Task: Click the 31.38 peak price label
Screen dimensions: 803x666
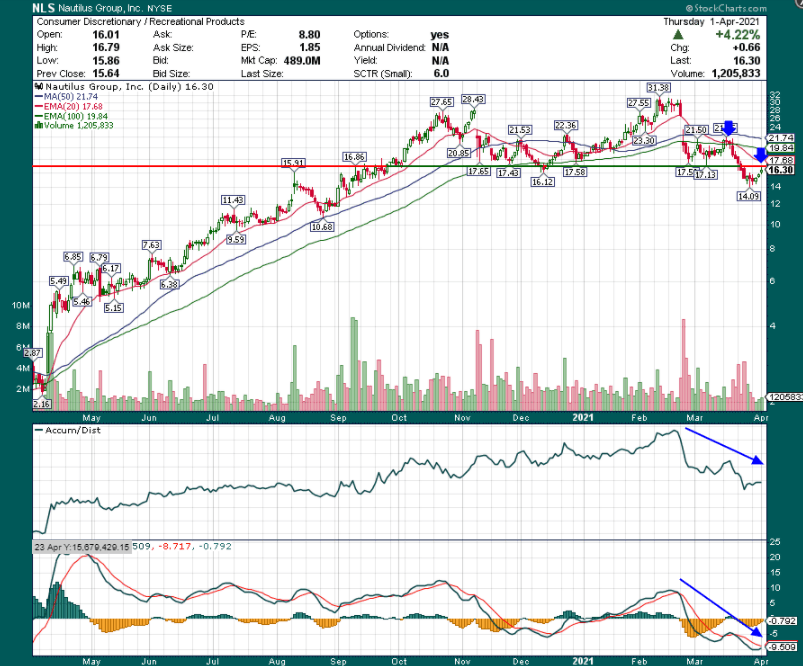Action: click(x=658, y=88)
